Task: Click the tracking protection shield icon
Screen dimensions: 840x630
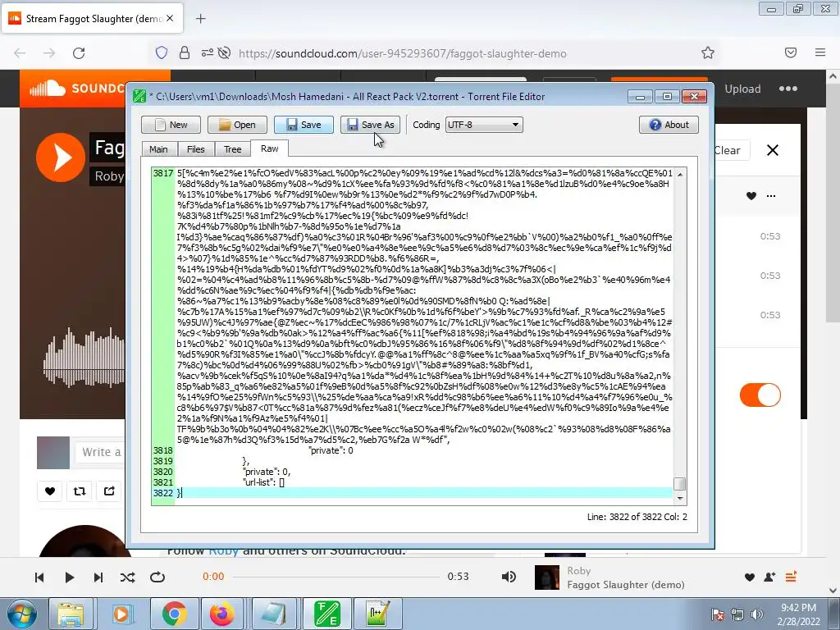Action: tap(162, 53)
